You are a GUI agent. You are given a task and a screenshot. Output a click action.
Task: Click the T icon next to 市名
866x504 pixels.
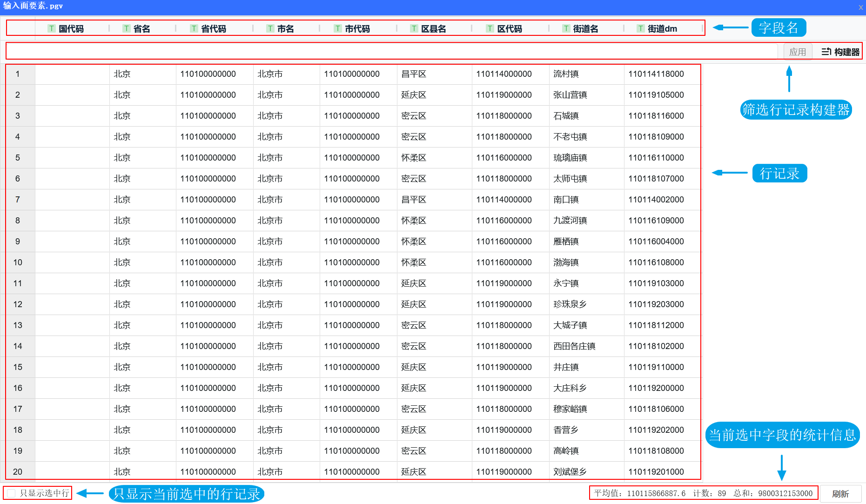[x=270, y=28]
